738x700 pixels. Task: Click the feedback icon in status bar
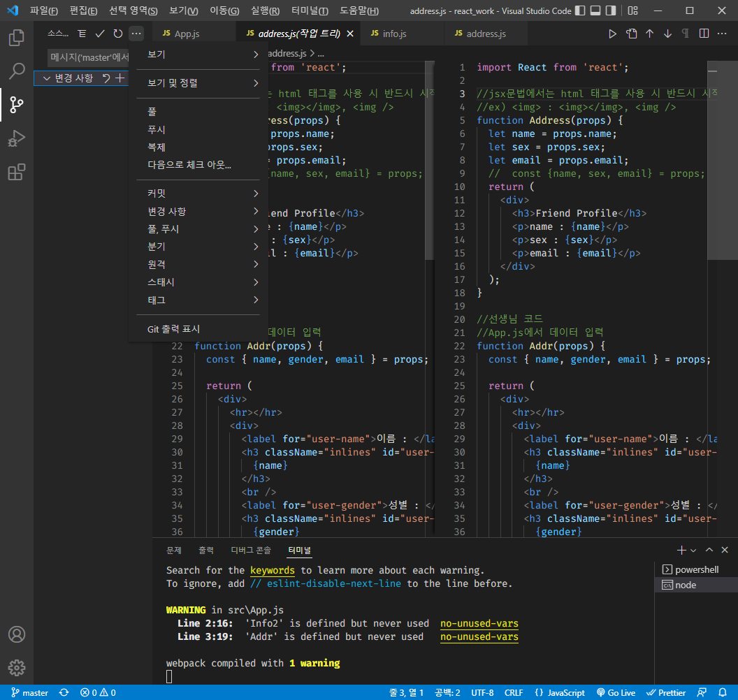(702, 692)
